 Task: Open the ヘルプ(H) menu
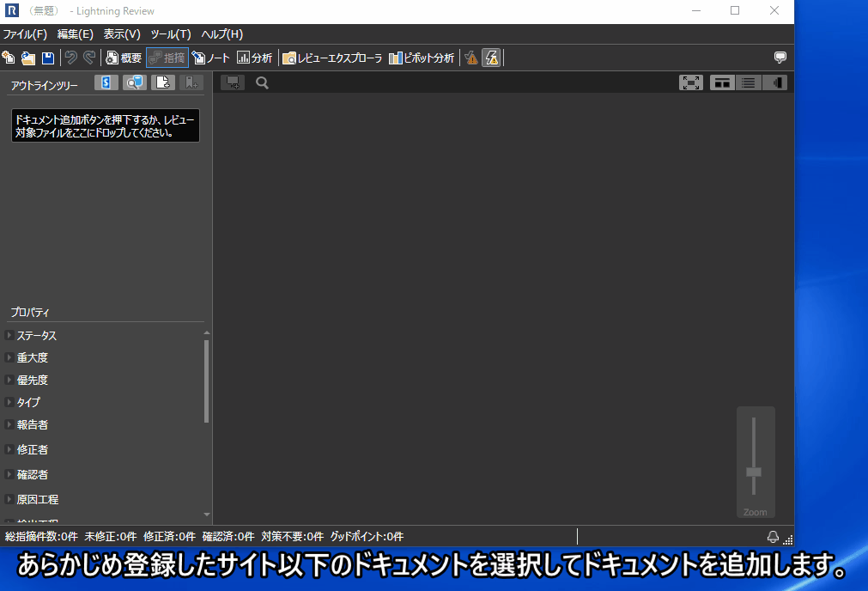tap(222, 34)
